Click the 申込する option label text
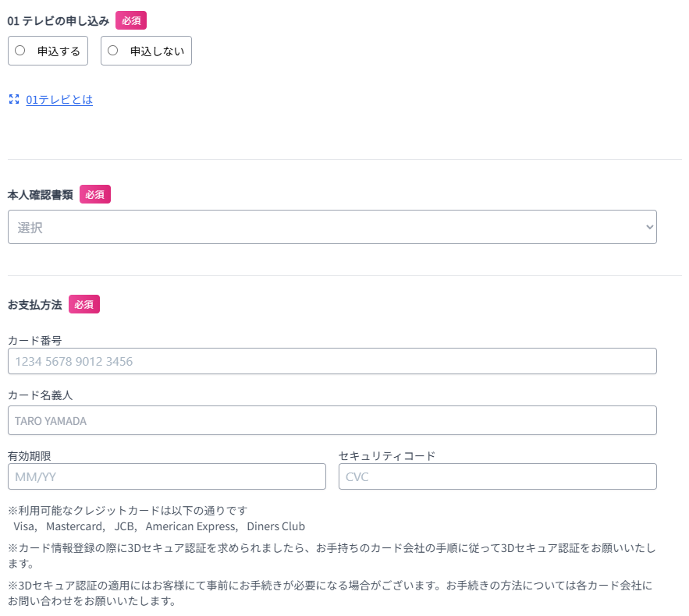 click(x=59, y=51)
